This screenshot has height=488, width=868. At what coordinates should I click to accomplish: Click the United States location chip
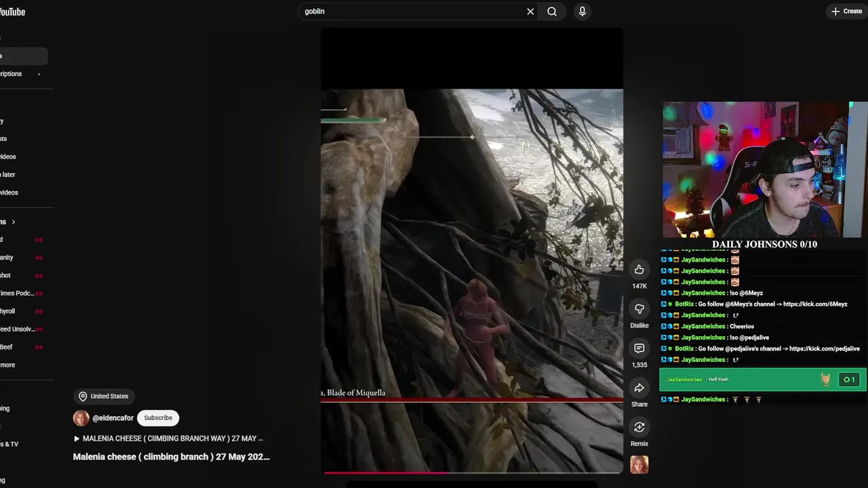tap(103, 396)
